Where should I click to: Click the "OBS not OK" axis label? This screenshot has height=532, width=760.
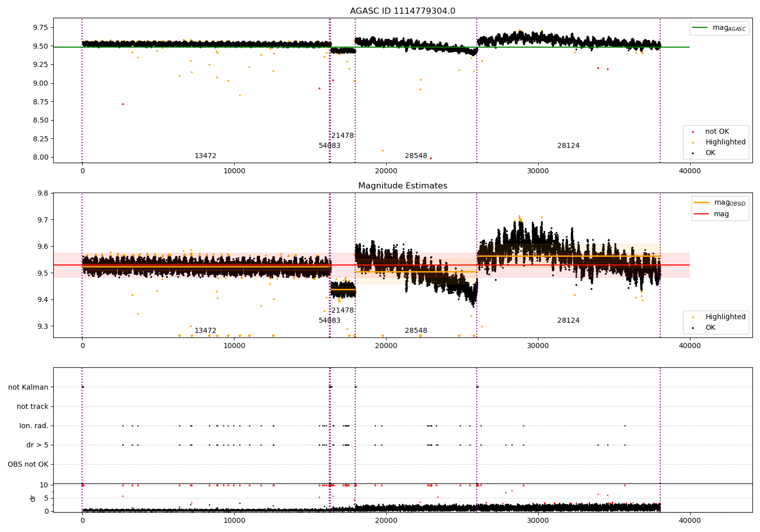click(x=28, y=464)
